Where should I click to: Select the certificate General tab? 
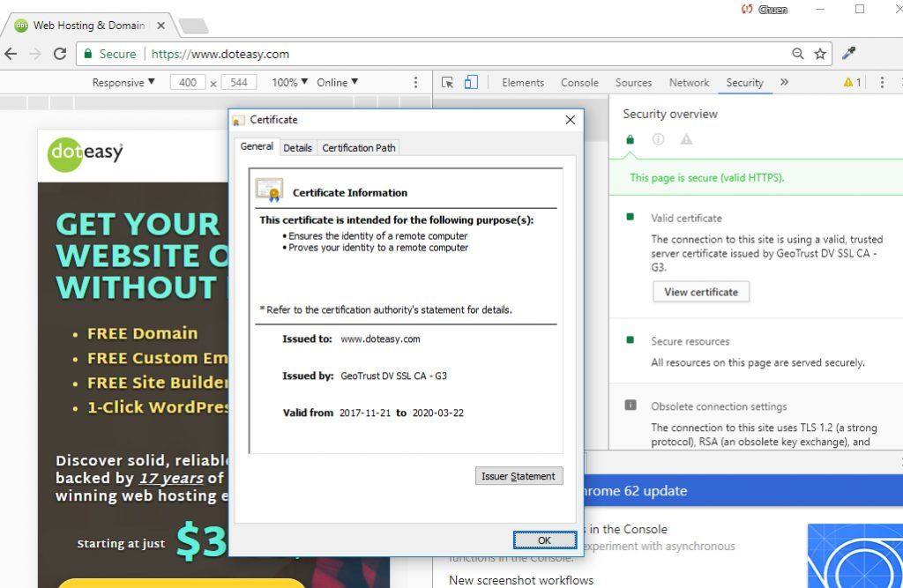pyautogui.click(x=257, y=146)
